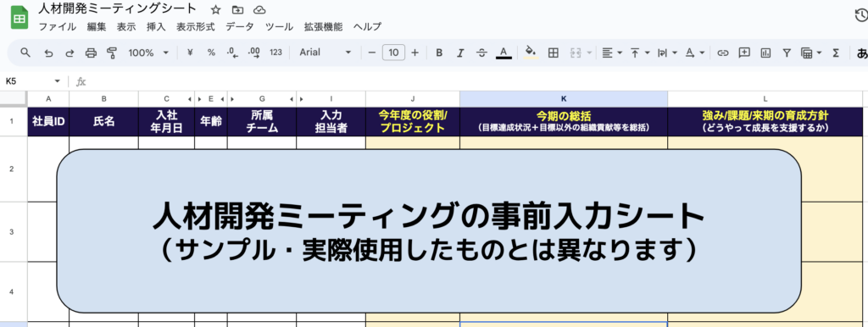Select all cells corner button
The image size is (868, 327).
(14, 98)
